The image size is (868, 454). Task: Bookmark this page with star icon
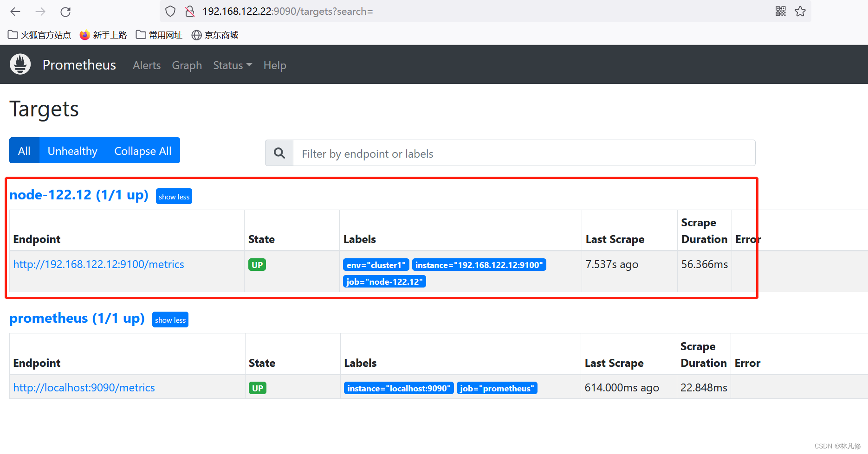800,11
